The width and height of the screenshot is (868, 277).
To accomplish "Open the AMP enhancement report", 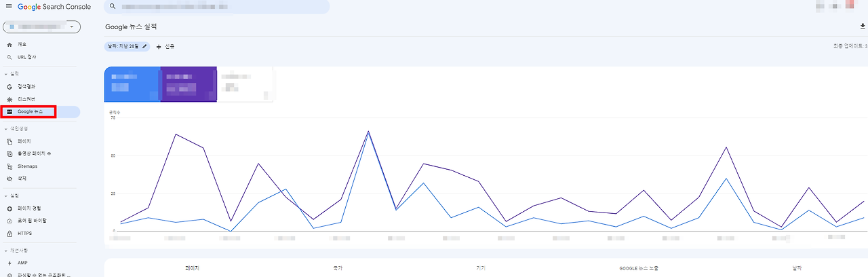I will pyautogui.click(x=23, y=263).
